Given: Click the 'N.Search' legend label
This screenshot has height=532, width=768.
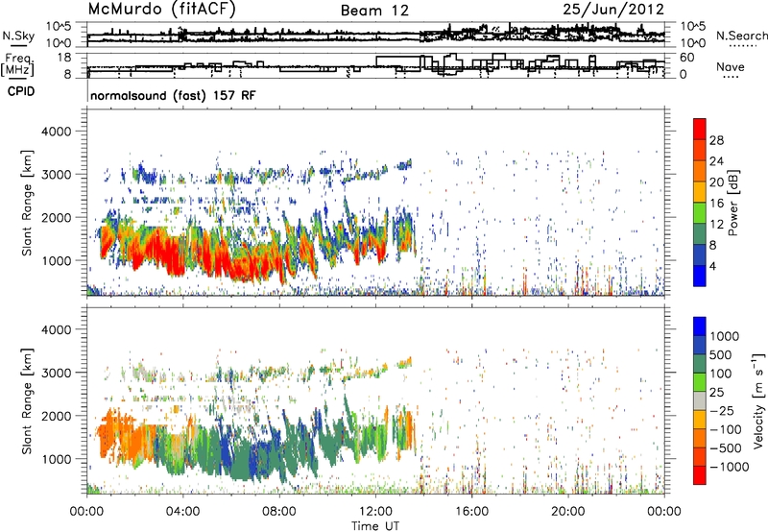Looking at the screenshot, I should coord(741,36).
